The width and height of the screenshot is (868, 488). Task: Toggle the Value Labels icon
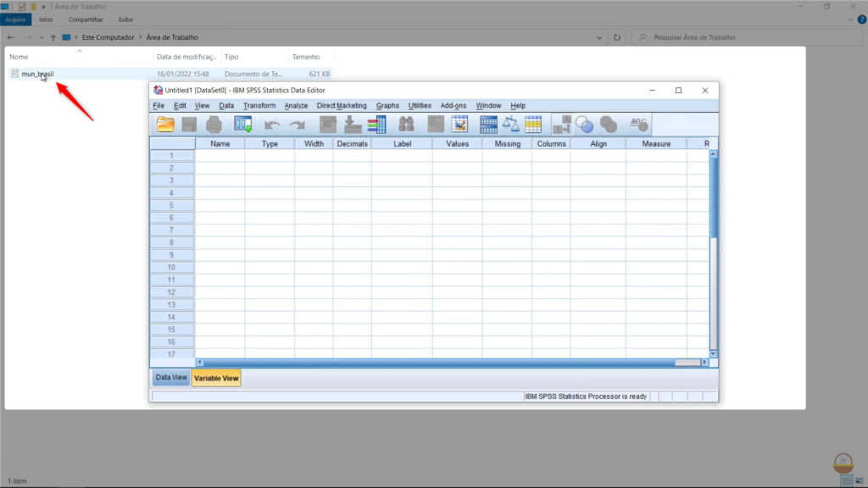[562, 125]
